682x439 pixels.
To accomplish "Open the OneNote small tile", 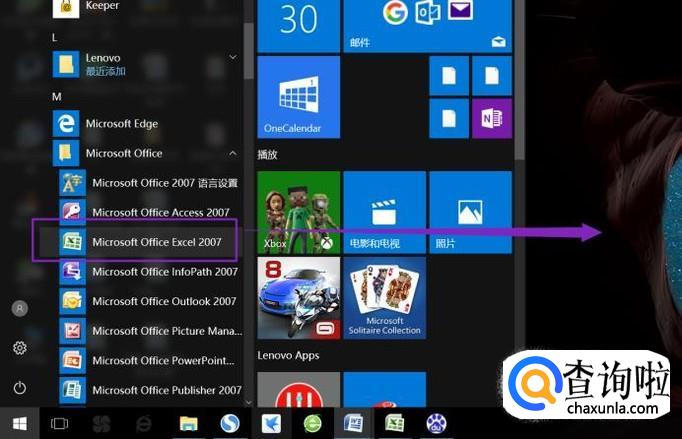I will click(492, 118).
